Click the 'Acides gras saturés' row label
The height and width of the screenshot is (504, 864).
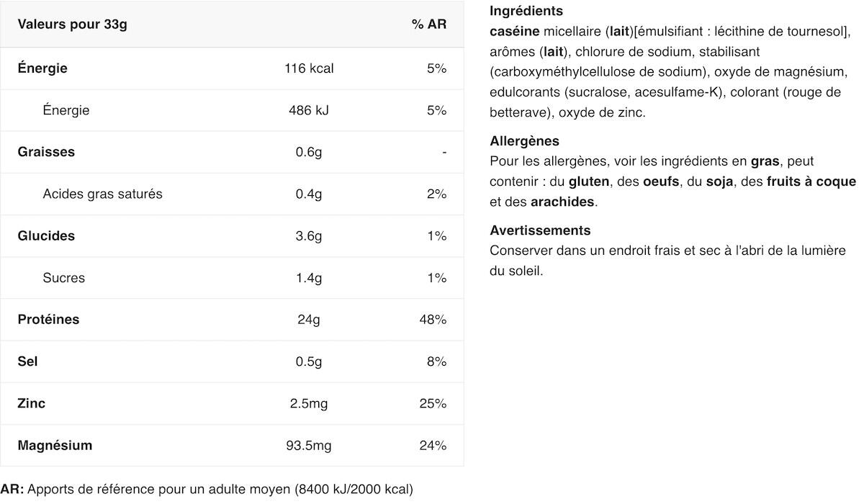(102, 194)
